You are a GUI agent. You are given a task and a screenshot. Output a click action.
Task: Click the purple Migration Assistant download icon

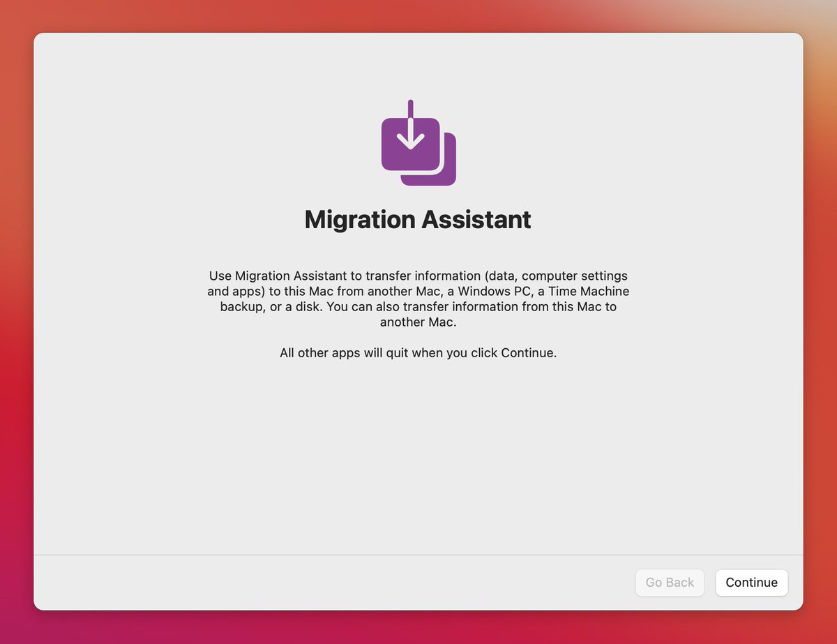coord(418,143)
